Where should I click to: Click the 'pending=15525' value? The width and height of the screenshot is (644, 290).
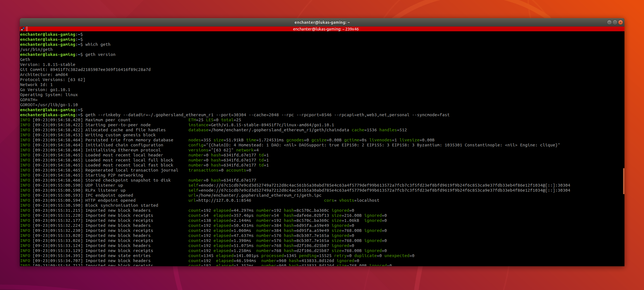click(315, 256)
